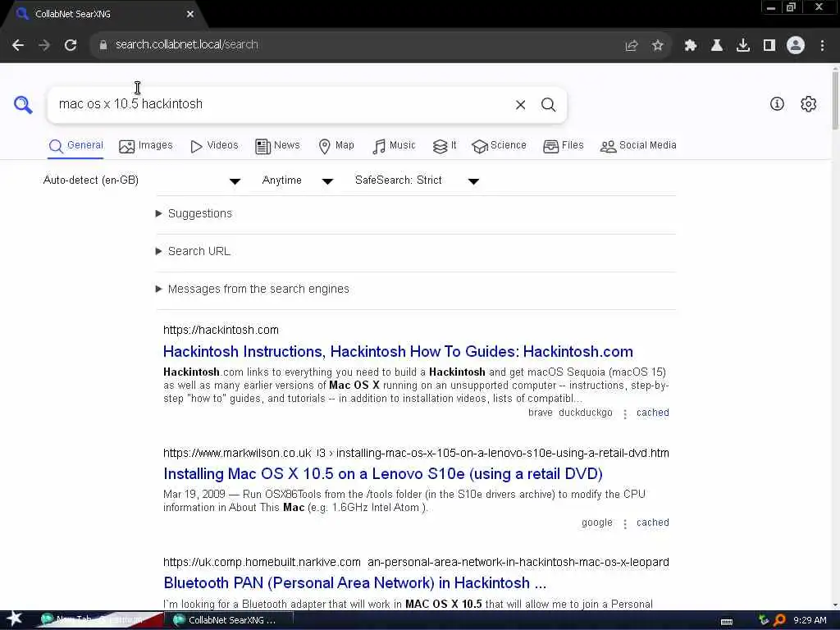Switch to the Music search tab
This screenshot has height=630, width=840.
(394, 146)
